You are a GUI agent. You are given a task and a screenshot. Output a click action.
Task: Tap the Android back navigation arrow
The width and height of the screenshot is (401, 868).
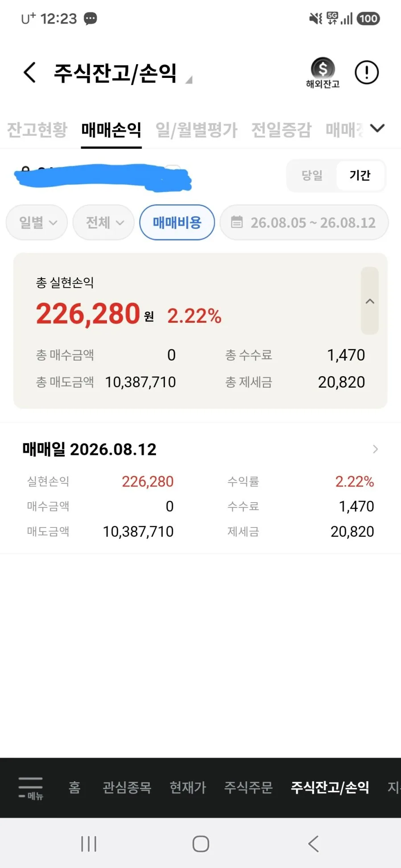click(x=313, y=844)
